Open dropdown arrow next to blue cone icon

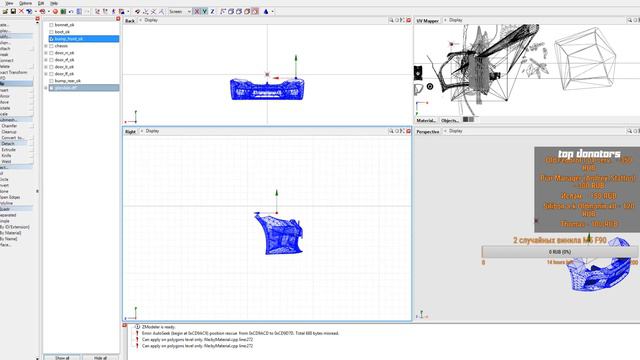click(x=272, y=11)
